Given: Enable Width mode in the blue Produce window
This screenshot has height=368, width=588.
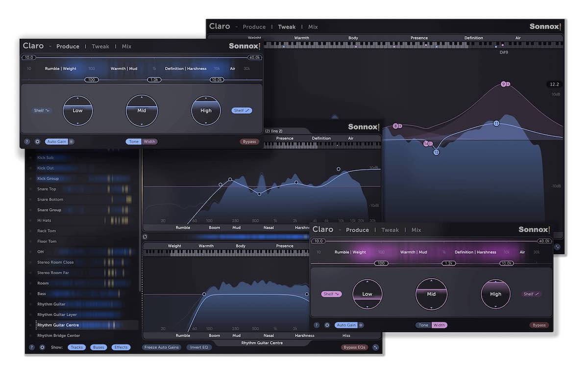Looking at the screenshot, I should tap(149, 142).
